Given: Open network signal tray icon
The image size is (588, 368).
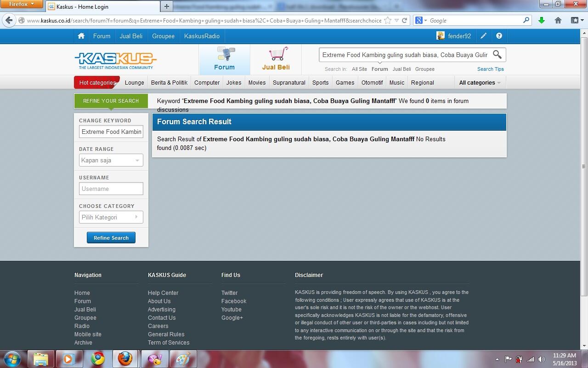Looking at the screenshot, I should (x=531, y=359).
